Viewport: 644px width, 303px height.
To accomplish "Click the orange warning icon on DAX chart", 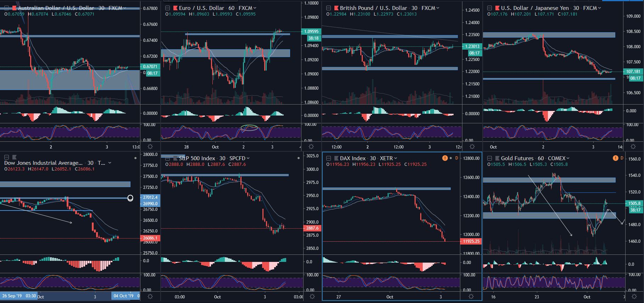I will tap(445, 158).
